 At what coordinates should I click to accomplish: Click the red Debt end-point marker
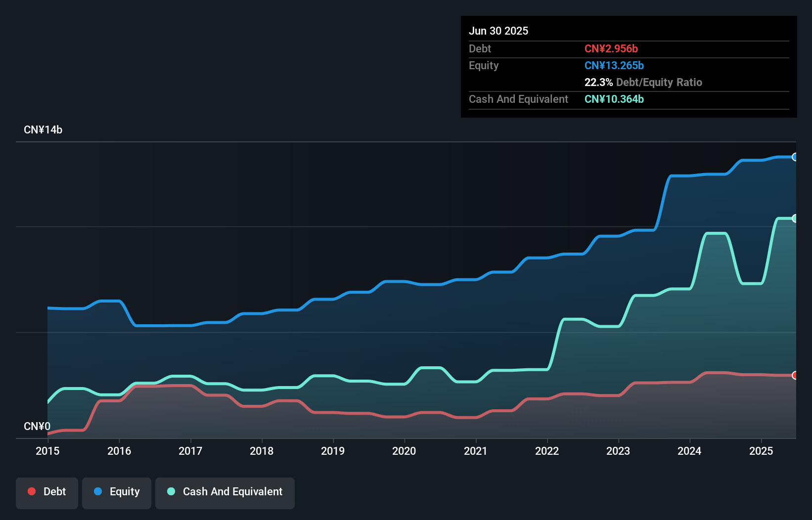coord(795,375)
